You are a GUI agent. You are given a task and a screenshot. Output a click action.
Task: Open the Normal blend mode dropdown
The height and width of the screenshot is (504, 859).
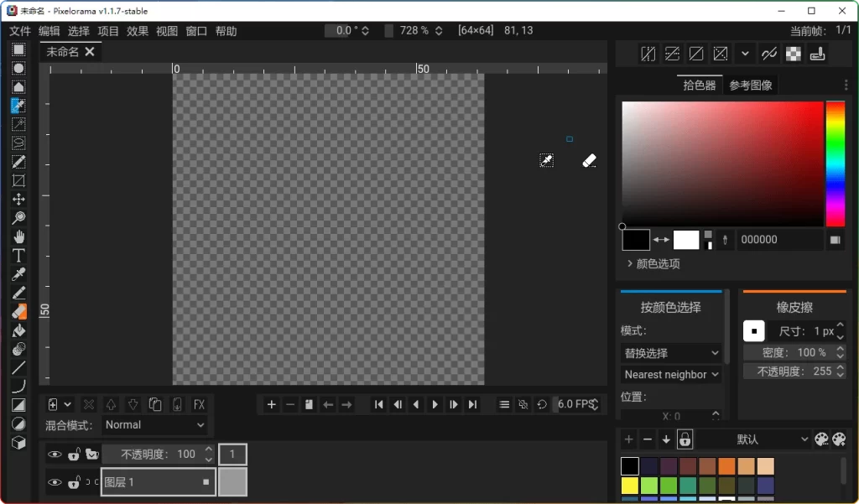[154, 425]
